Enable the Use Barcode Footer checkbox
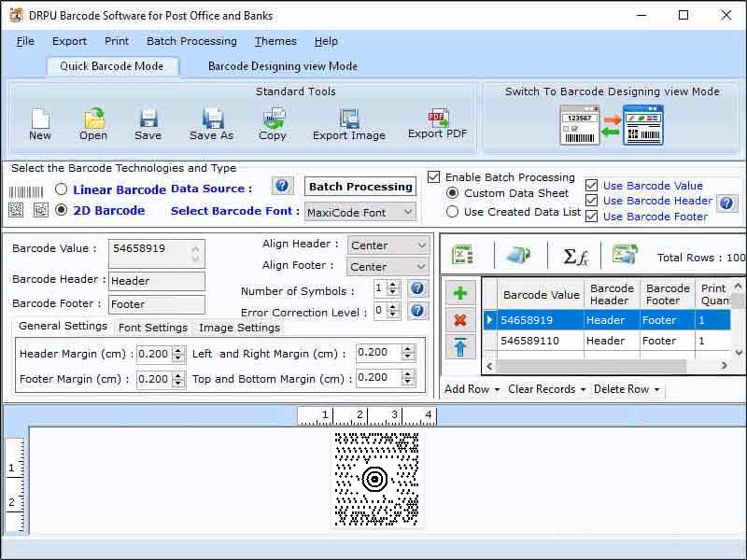The image size is (747, 560). (591, 217)
